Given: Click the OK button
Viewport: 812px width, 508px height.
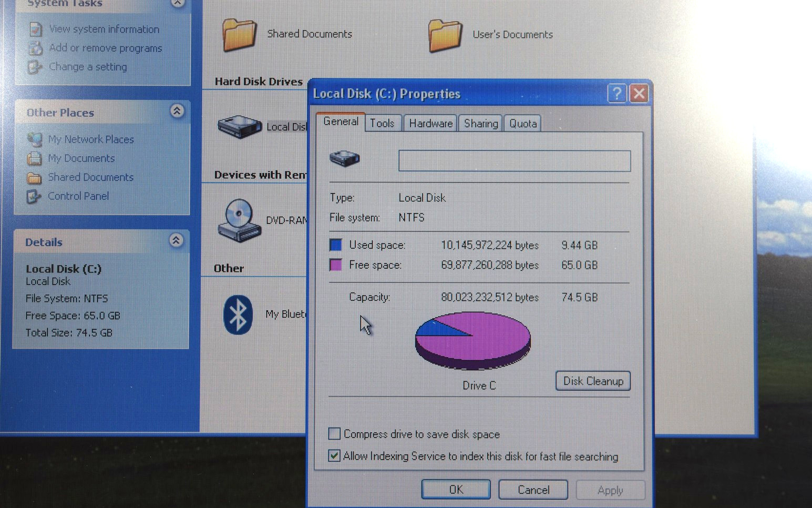Looking at the screenshot, I should pos(456,490).
